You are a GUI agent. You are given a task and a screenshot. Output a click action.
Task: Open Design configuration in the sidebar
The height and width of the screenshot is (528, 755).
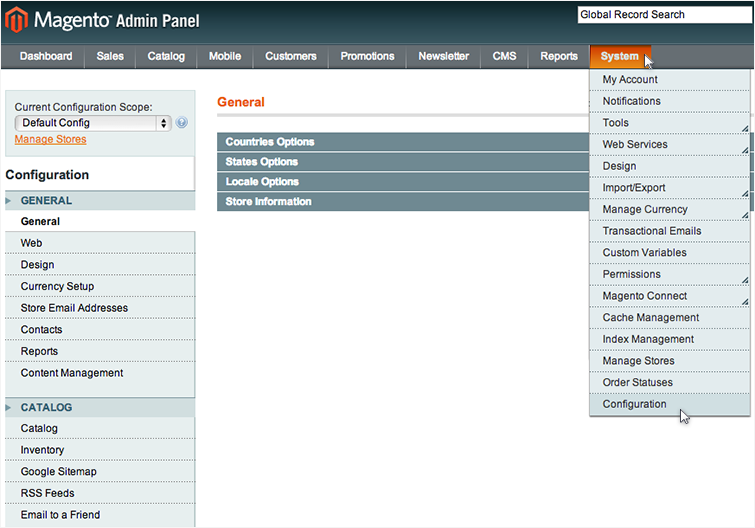[100, 265]
